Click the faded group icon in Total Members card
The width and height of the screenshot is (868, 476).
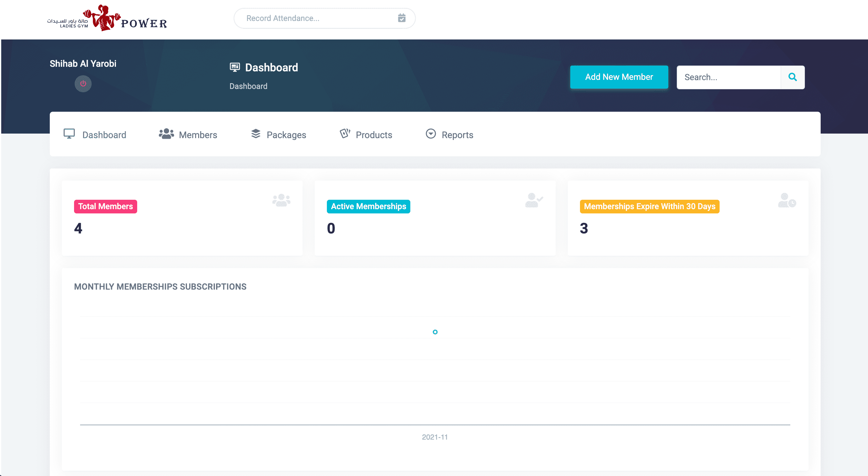281,200
